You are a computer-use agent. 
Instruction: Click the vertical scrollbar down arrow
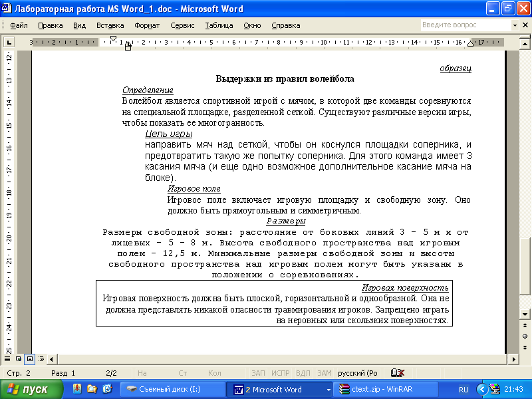click(525, 314)
